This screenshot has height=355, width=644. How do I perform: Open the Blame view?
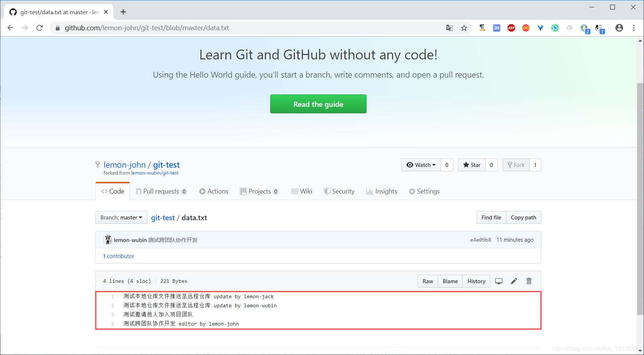450,281
